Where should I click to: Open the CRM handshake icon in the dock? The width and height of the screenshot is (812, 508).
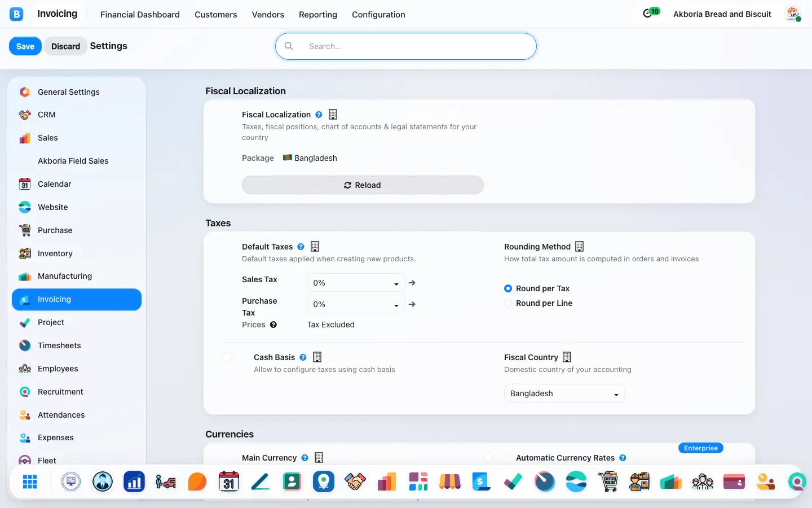click(x=355, y=482)
